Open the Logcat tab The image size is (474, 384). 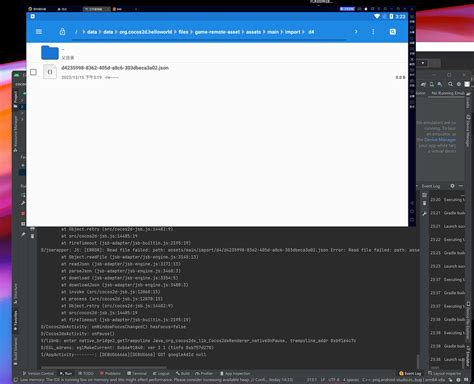[161, 373]
